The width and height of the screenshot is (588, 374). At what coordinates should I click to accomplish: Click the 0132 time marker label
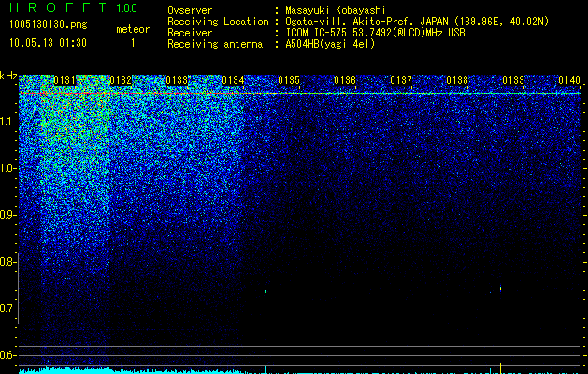click(x=121, y=80)
